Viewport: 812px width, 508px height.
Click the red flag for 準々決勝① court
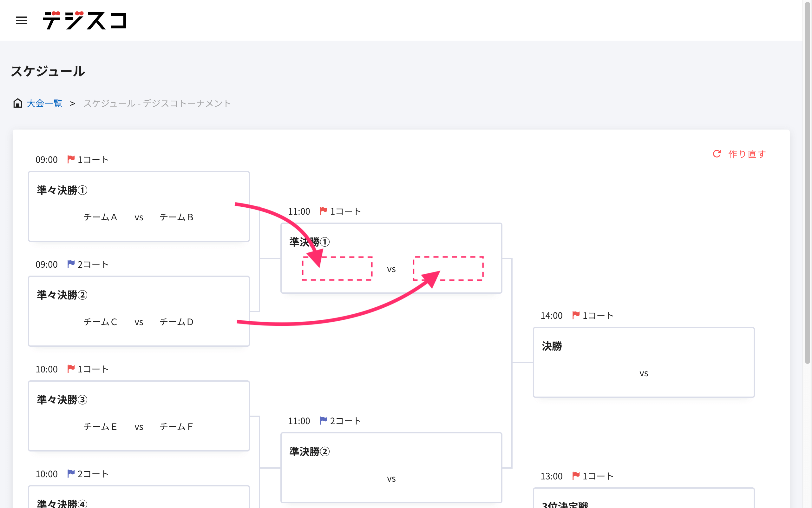71,159
